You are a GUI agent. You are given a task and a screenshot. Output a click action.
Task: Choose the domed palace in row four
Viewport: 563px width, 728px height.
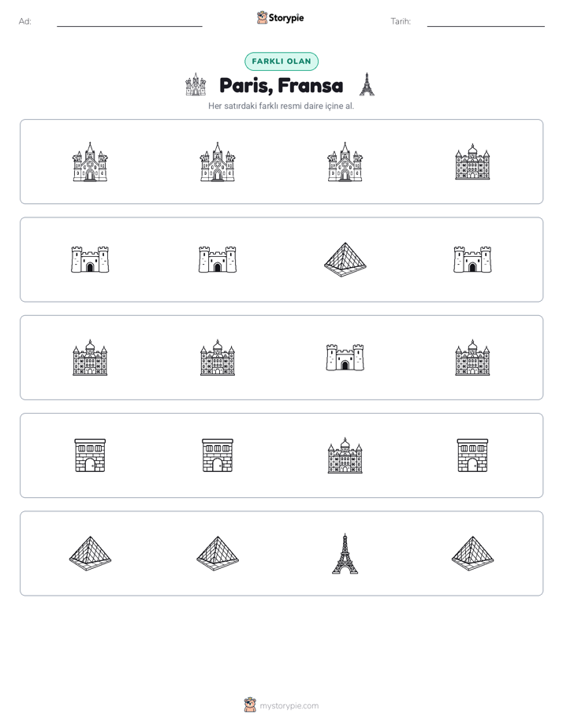(345, 455)
